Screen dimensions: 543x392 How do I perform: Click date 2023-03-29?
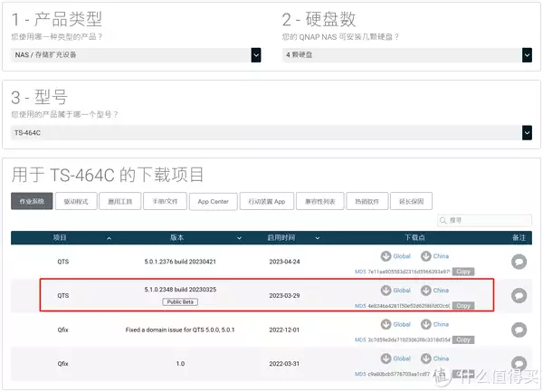(x=284, y=296)
